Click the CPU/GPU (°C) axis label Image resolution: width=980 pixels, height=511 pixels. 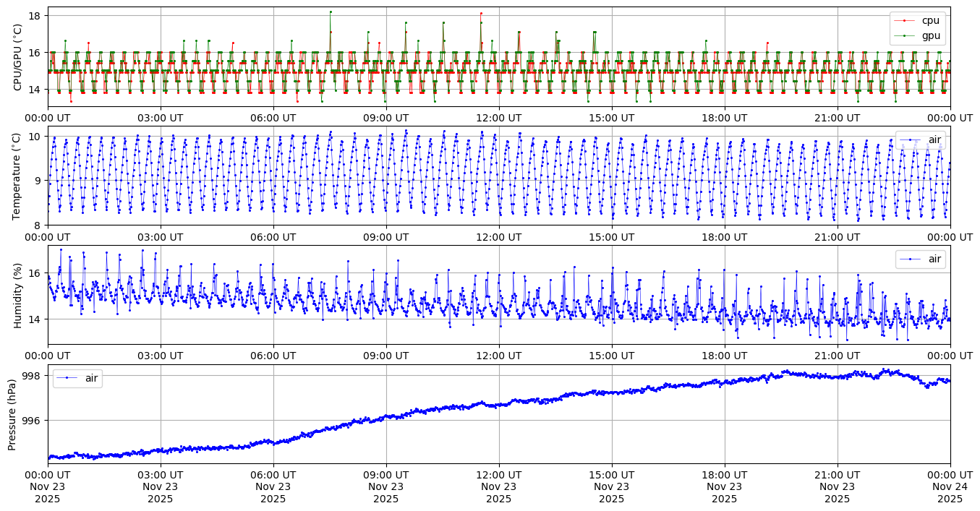pos(18,57)
